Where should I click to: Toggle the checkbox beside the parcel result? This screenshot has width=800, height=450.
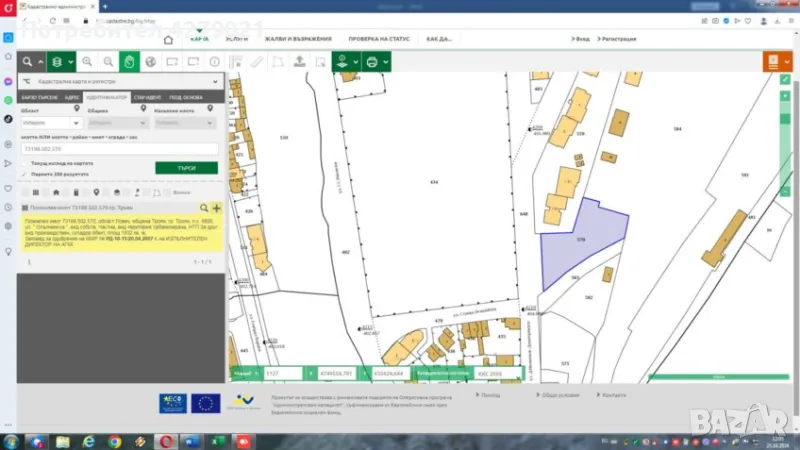25,208
